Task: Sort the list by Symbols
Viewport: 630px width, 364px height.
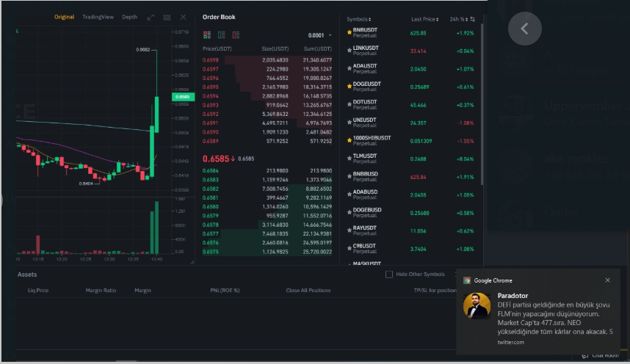Action: pyautogui.click(x=359, y=19)
